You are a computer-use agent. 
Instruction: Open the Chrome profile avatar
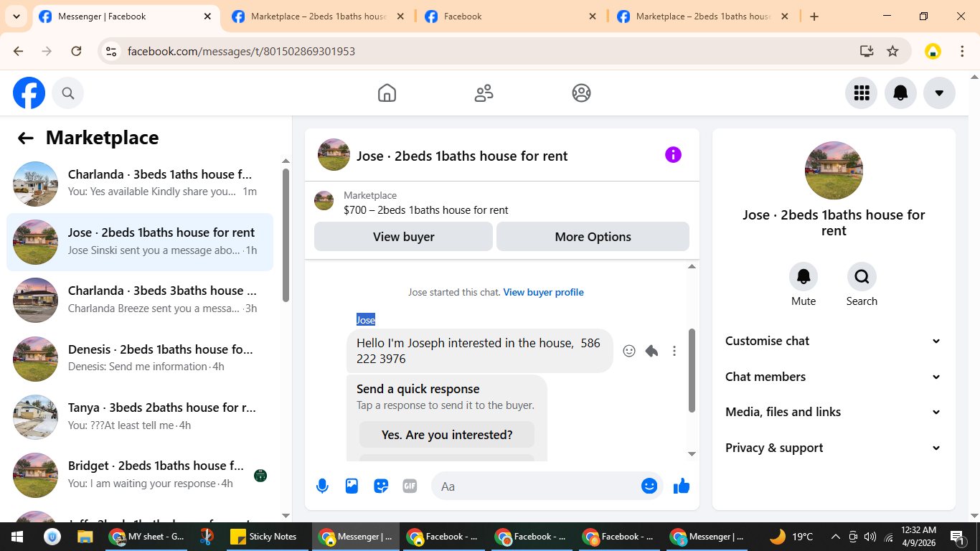click(933, 51)
